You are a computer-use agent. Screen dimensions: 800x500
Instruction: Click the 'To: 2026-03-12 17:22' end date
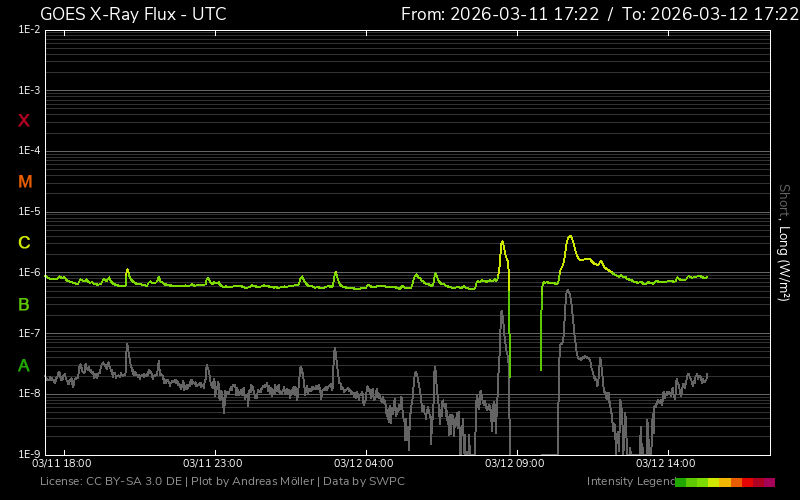tap(711, 14)
